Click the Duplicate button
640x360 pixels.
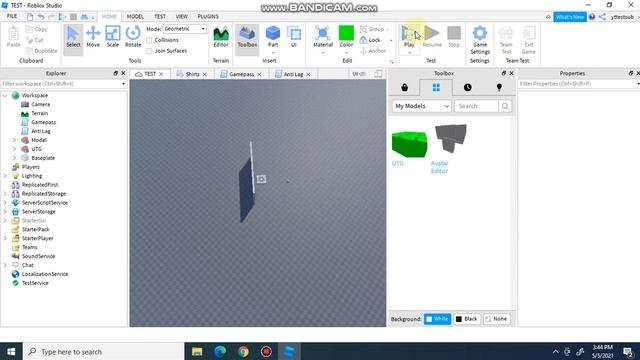(x=41, y=51)
